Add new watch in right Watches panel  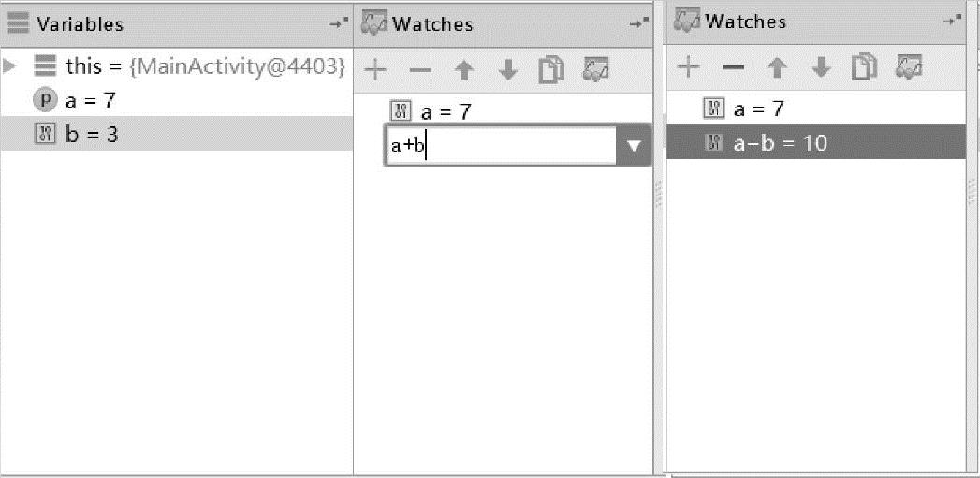pos(688,66)
